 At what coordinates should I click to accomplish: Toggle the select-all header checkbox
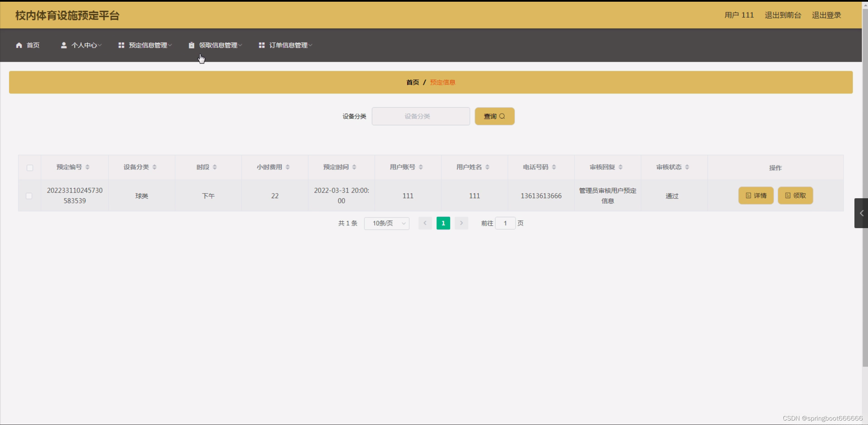(30, 168)
